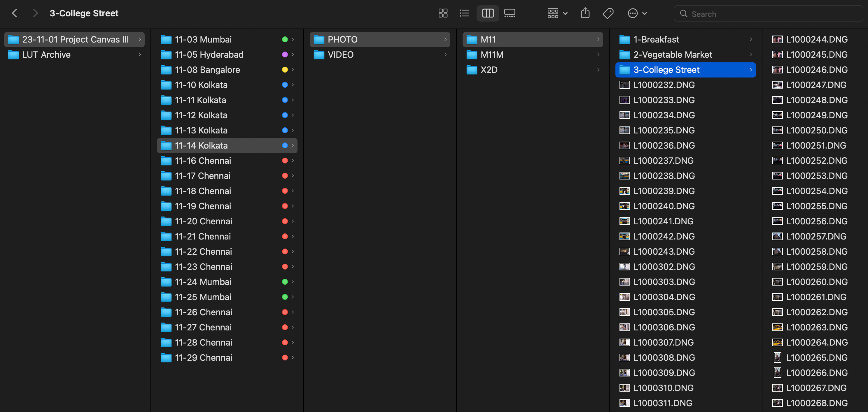Go forward with the forward arrow
Screen dimensions: 868x412
click(x=35, y=13)
